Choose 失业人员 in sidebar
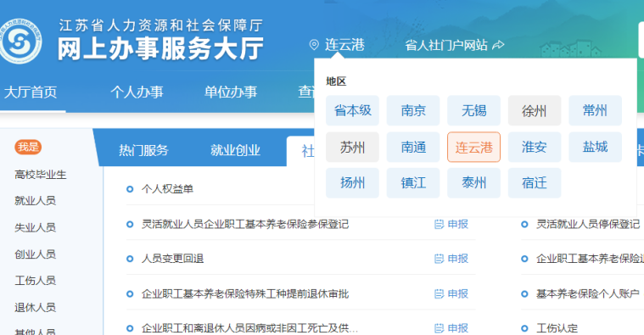This screenshot has width=644, height=335. [x=35, y=227]
